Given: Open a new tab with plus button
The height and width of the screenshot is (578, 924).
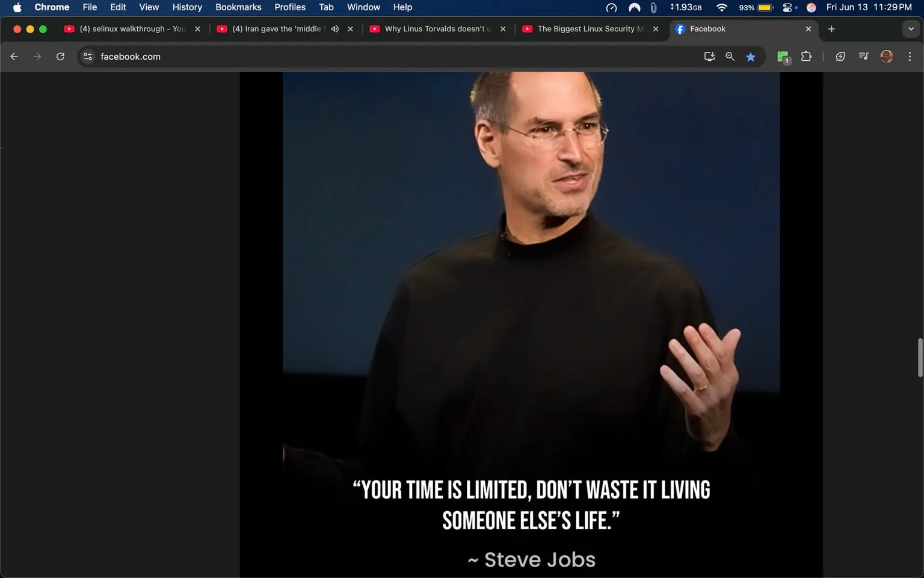Looking at the screenshot, I should pos(831,29).
